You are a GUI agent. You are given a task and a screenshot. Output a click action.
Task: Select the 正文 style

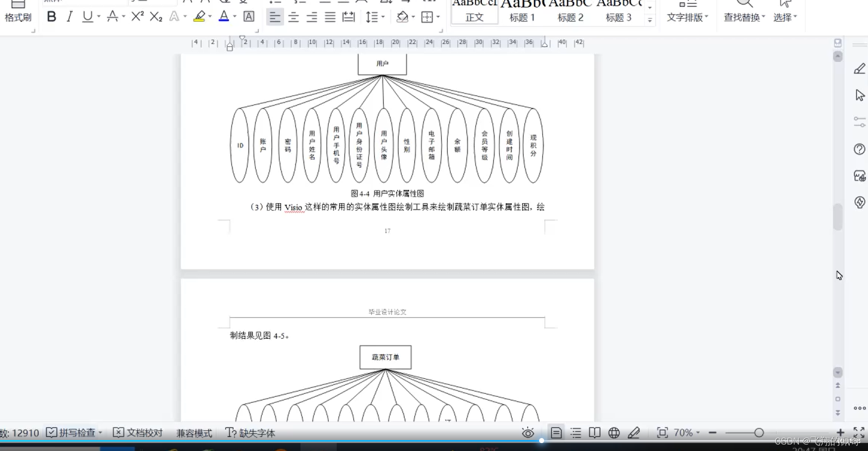pos(475,12)
